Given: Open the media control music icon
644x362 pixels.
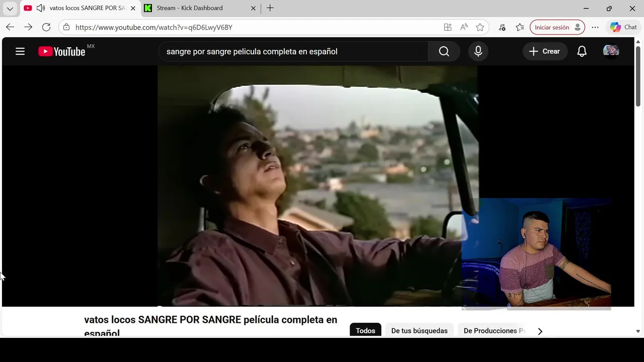Looking at the screenshot, I should [x=502, y=27].
